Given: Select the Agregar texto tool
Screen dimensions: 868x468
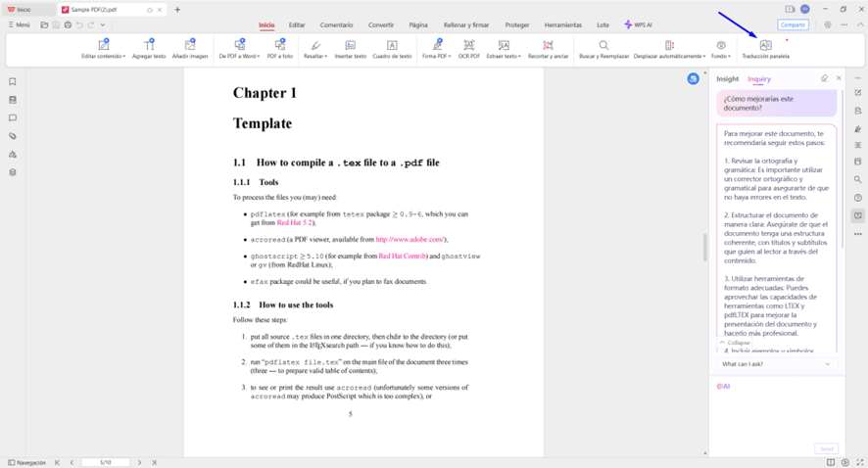Looking at the screenshot, I should (x=149, y=49).
